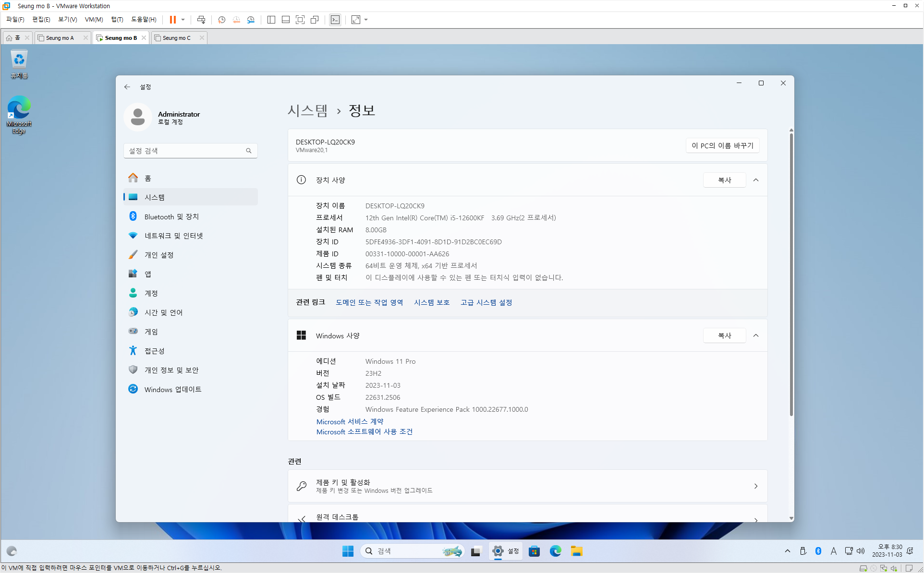Pause the virtual machine

(x=172, y=20)
